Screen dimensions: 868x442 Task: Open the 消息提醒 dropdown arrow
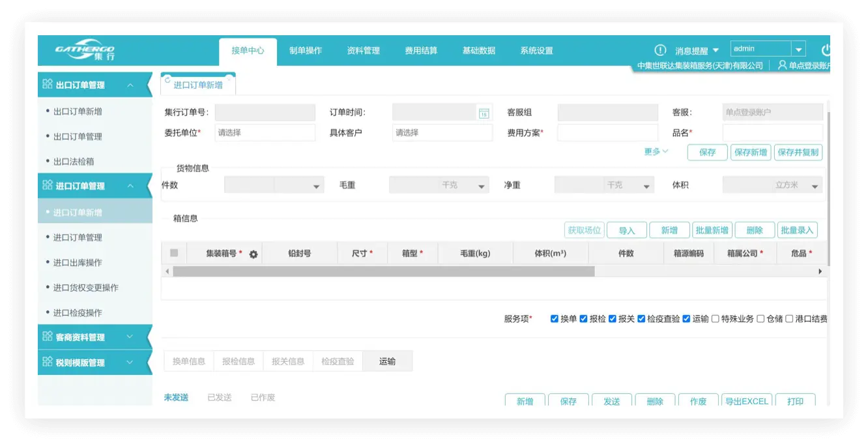click(716, 50)
